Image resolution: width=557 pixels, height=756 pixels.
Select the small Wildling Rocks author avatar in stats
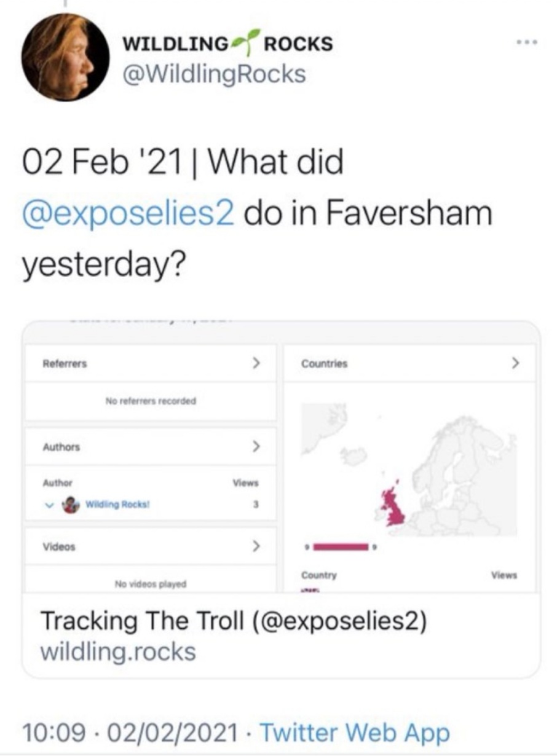pyautogui.click(x=72, y=505)
